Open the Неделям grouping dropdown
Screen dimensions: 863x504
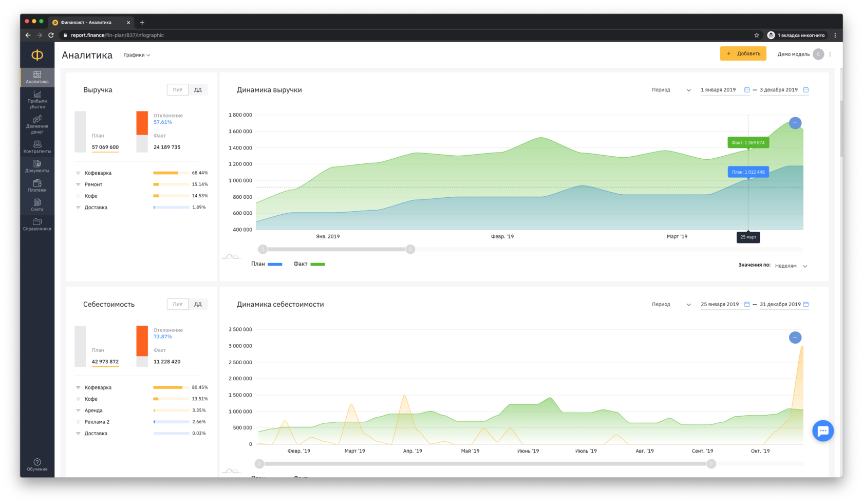pos(791,266)
